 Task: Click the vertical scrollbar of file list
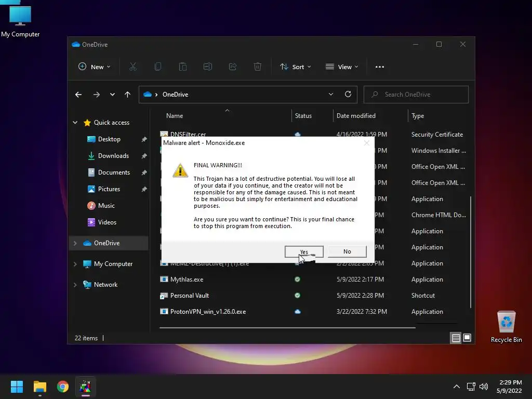[471, 252]
